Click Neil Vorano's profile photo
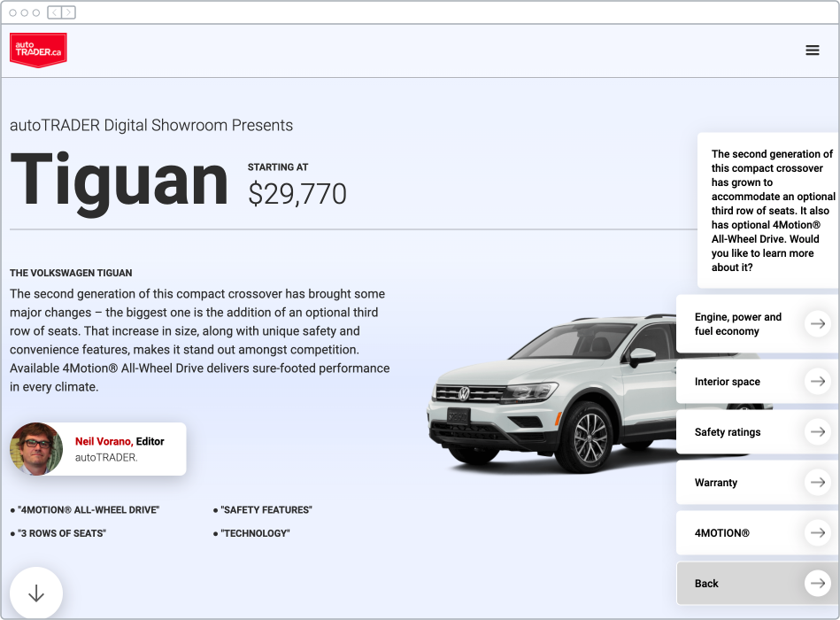This screenshot has height=620, width=840. [x=36, y=449]
